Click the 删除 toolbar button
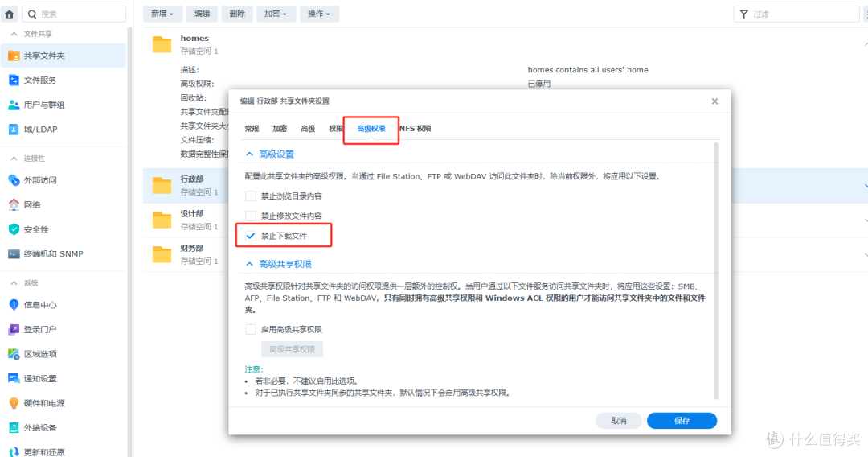This screenshot has height=457, width=868. pos(237,14)
